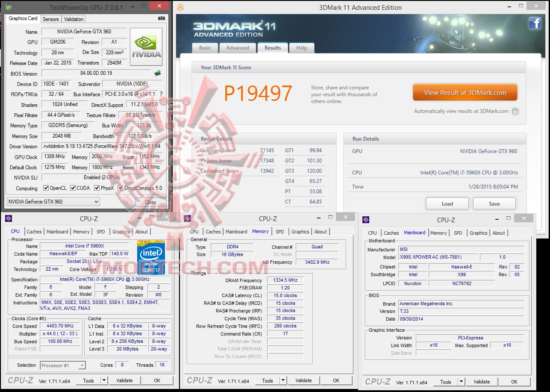Open CPU tab in CPU-Z Mainboard window
550x392 pixels.
pos(373,233)
